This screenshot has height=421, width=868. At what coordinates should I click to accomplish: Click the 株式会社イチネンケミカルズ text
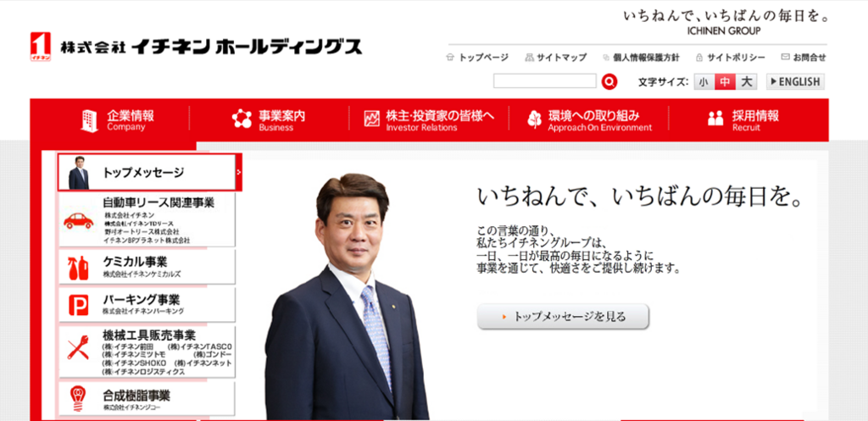click(x=142, y=274)
